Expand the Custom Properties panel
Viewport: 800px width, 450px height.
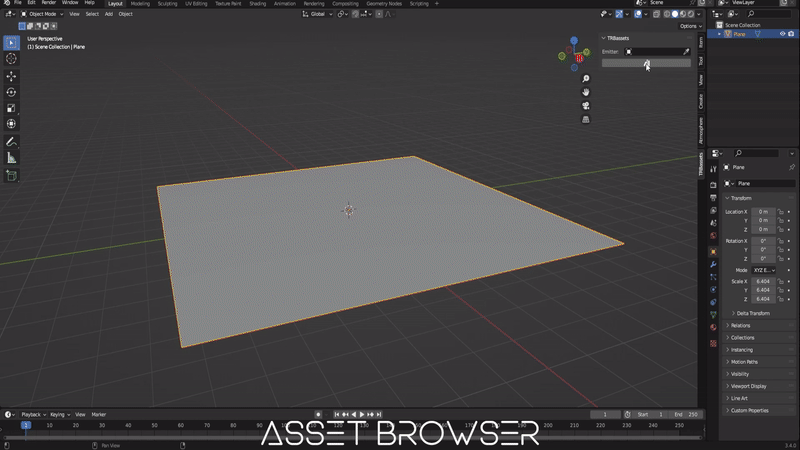[749, 410]
